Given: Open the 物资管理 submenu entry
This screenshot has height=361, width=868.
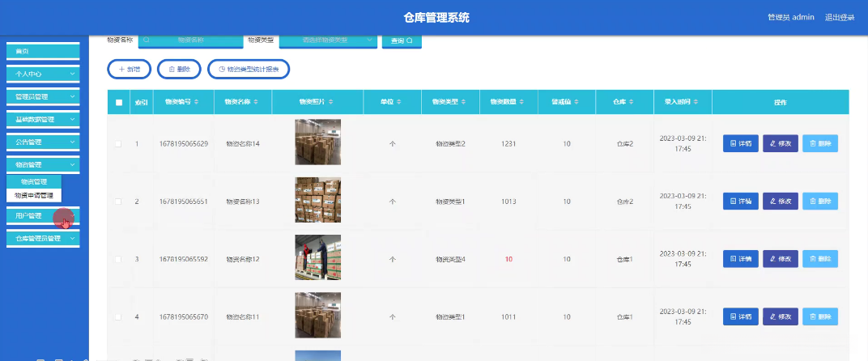Looking at the screenshot, I should click(x=34, y=181).
